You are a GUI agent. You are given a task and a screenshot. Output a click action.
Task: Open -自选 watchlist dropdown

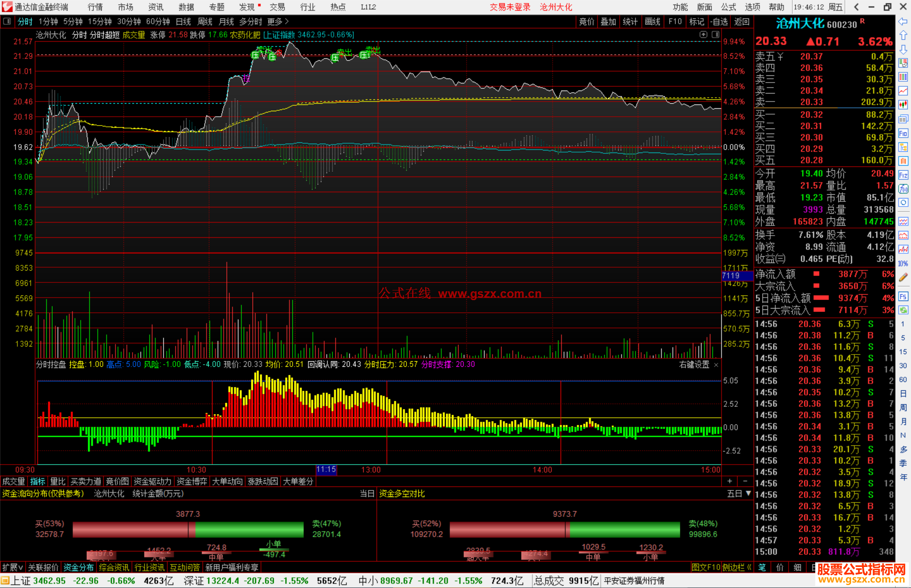(719, 21)
